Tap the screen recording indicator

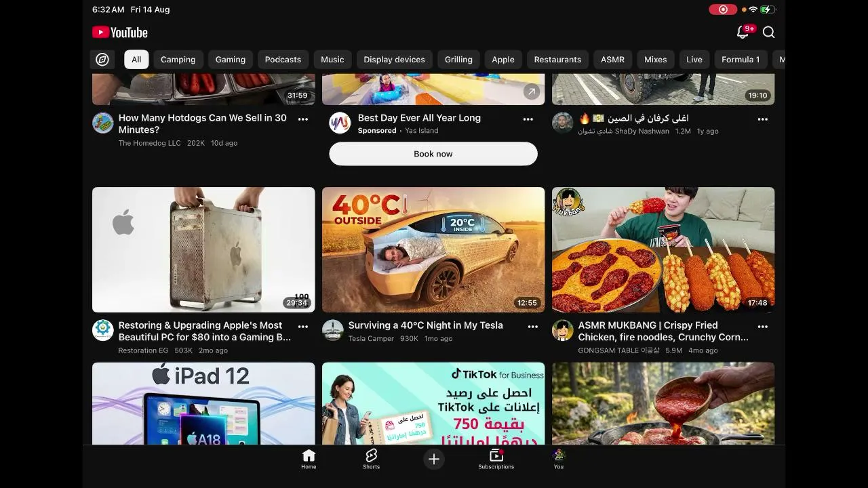(x=723, y=9)
